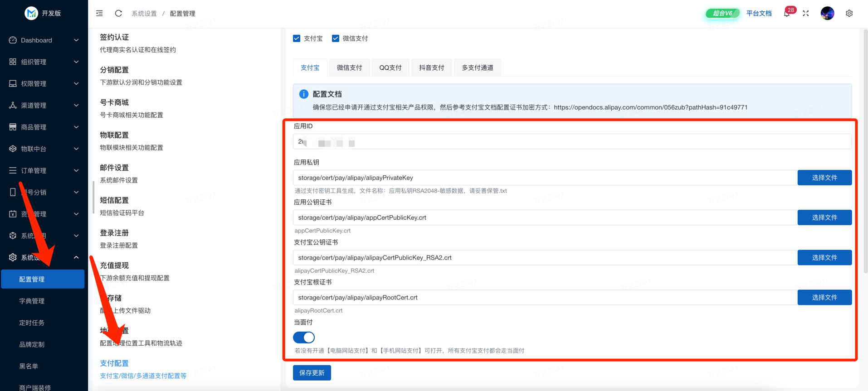Expand the 商品管理 sidebar menu
This screenshot has width=868, height=391.
click(x=44, y=127)
